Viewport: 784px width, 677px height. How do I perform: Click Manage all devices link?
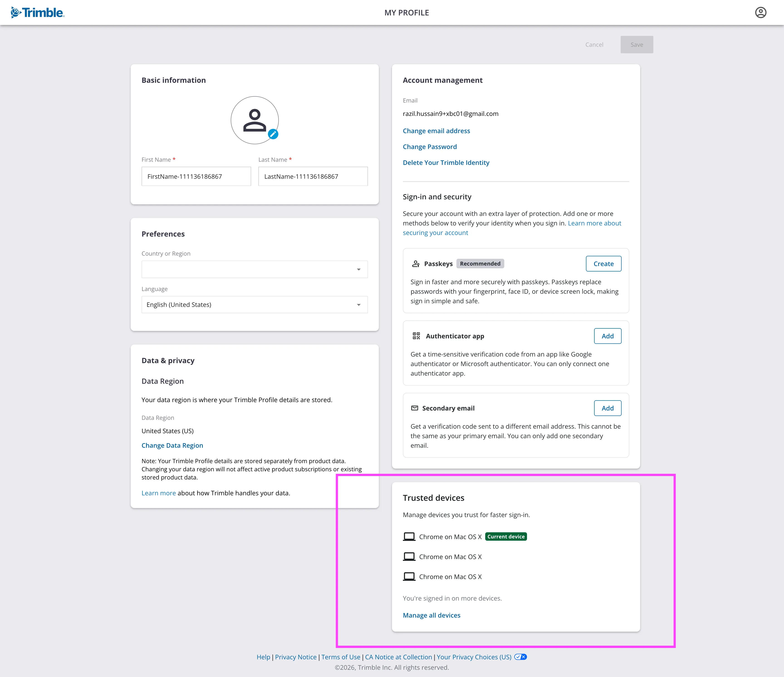[x=432, y=615]
